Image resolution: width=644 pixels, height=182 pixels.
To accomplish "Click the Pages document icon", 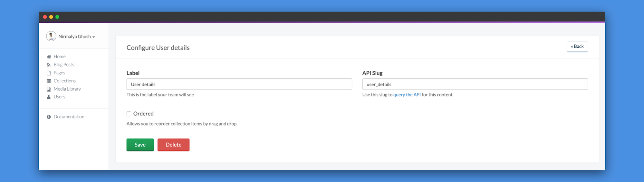I will point(49,73).
